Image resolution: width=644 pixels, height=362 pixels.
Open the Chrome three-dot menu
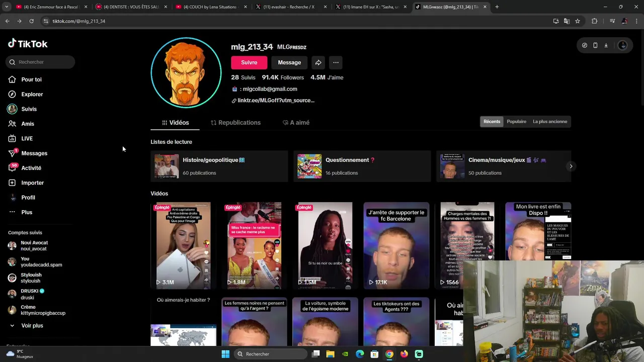click(636, 21)
